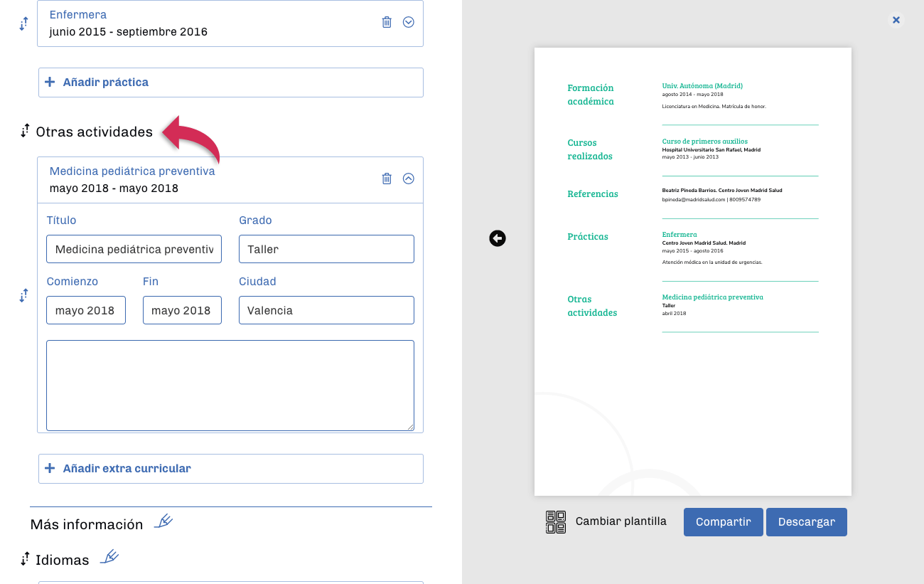Reorder handle beside Enfermera entry
Screen dimensions: 924x584
coord(23,23)
